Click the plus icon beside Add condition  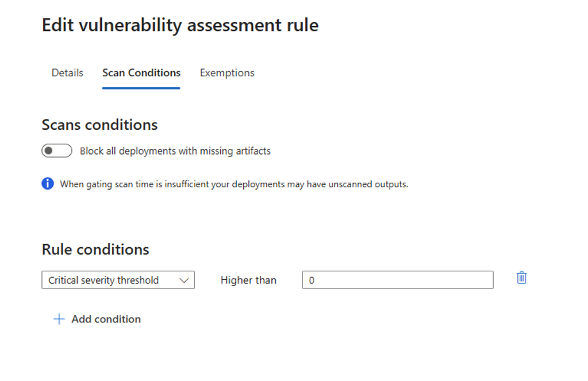pos(59,320)
